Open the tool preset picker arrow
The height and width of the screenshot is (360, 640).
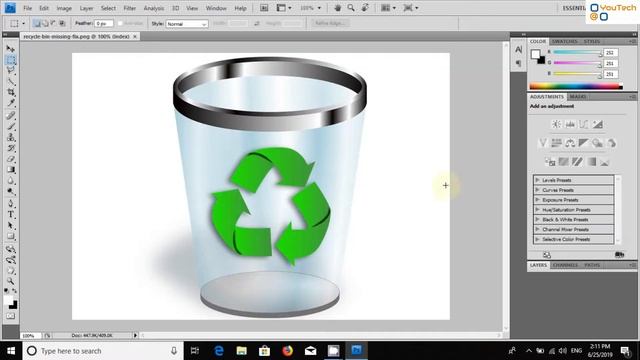(x=23, y=24)
